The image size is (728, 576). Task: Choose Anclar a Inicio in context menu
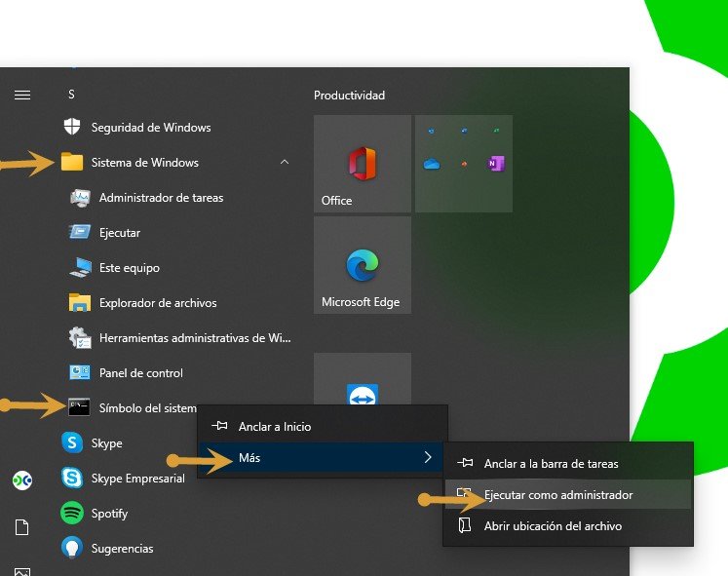click(x=323, y=427)
